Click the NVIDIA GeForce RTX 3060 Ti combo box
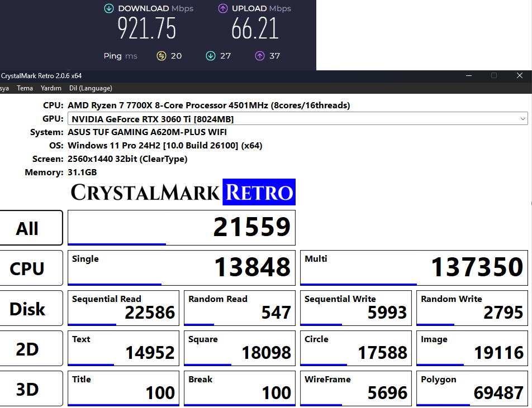Image resolution: width=532 pixels, height=408 pixels. click(x=297, y=119)
